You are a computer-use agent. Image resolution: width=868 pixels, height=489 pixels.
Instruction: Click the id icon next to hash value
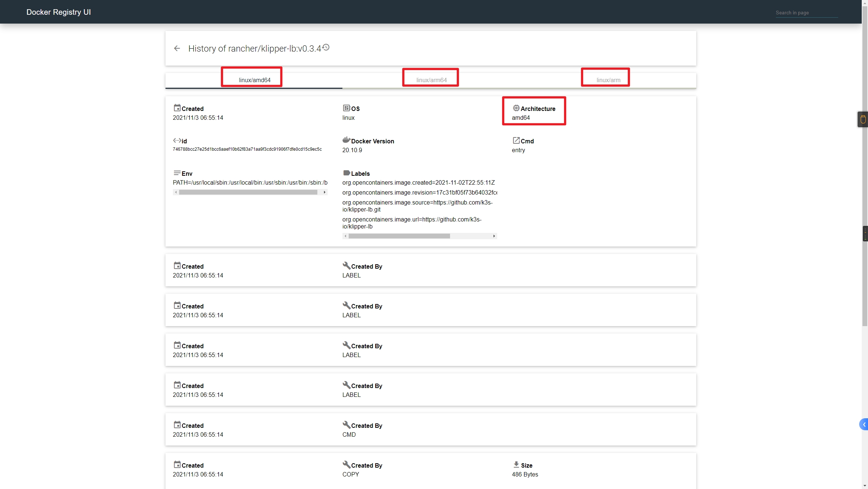pyautogui.click(x=177, y=140)
